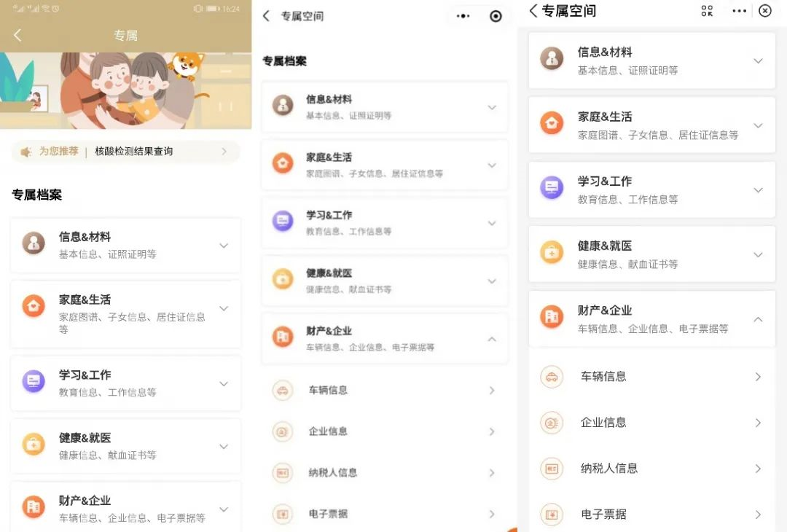Tap the family illustration banner with the dog
Screen dimensions: 787x532
(x=125, y=91)
